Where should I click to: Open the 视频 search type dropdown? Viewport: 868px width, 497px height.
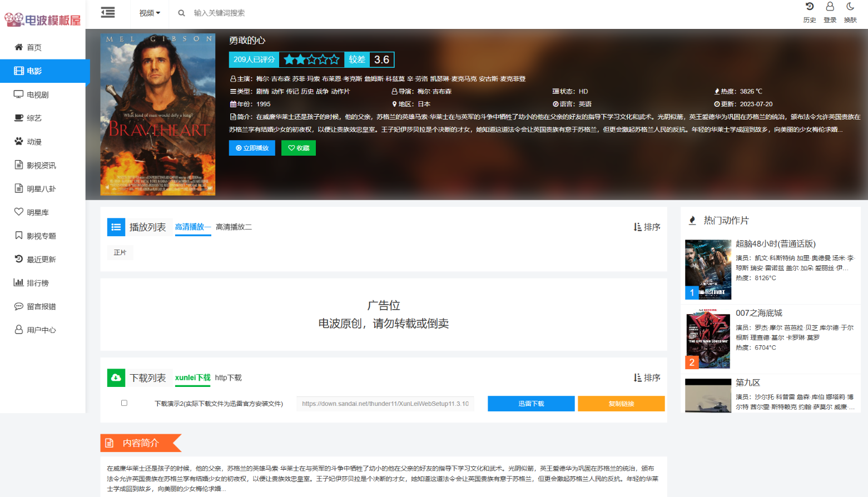150,13
